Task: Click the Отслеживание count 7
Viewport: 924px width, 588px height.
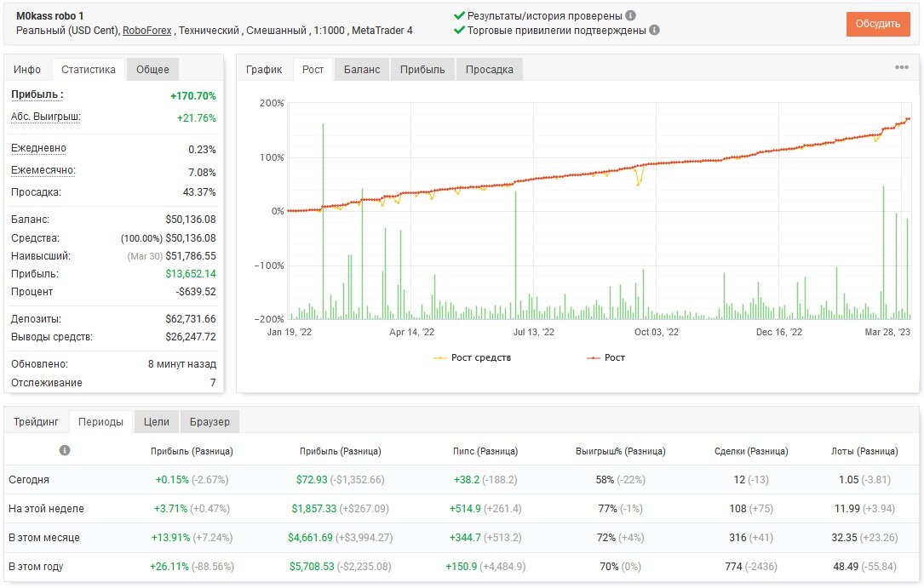Action: click(213, 383)
